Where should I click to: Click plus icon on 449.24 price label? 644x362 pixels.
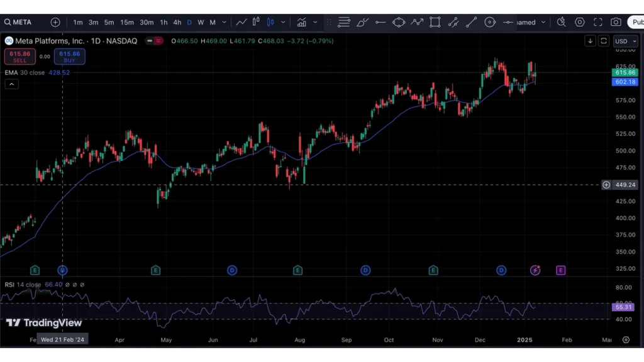tap(606, 185)
